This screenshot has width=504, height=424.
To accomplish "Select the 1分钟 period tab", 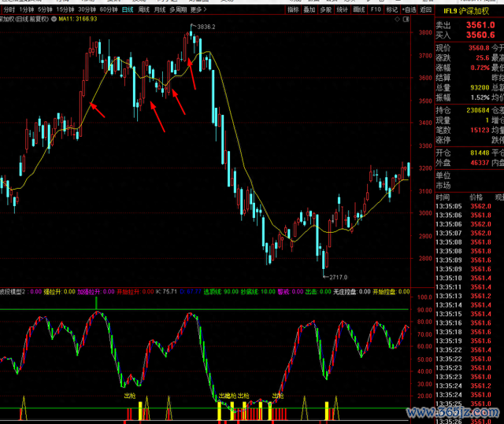I will coord(27,9).
